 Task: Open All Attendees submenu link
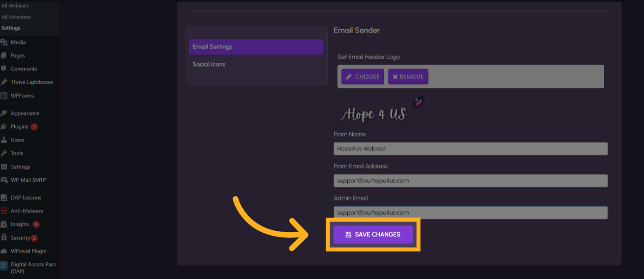[x=16, y=17]
